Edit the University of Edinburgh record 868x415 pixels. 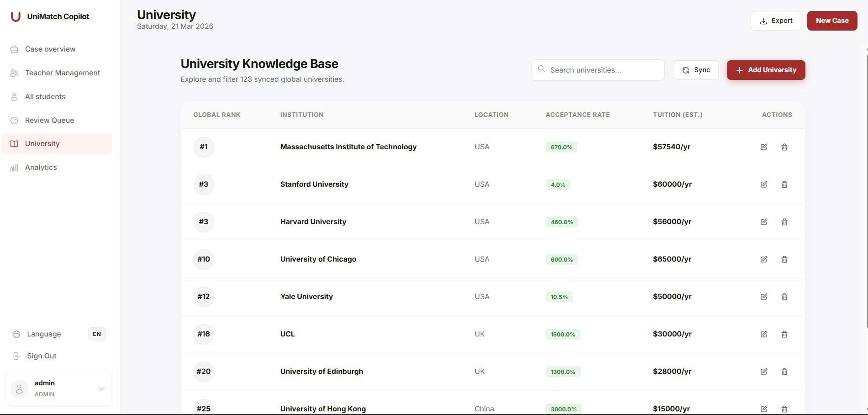764,372
